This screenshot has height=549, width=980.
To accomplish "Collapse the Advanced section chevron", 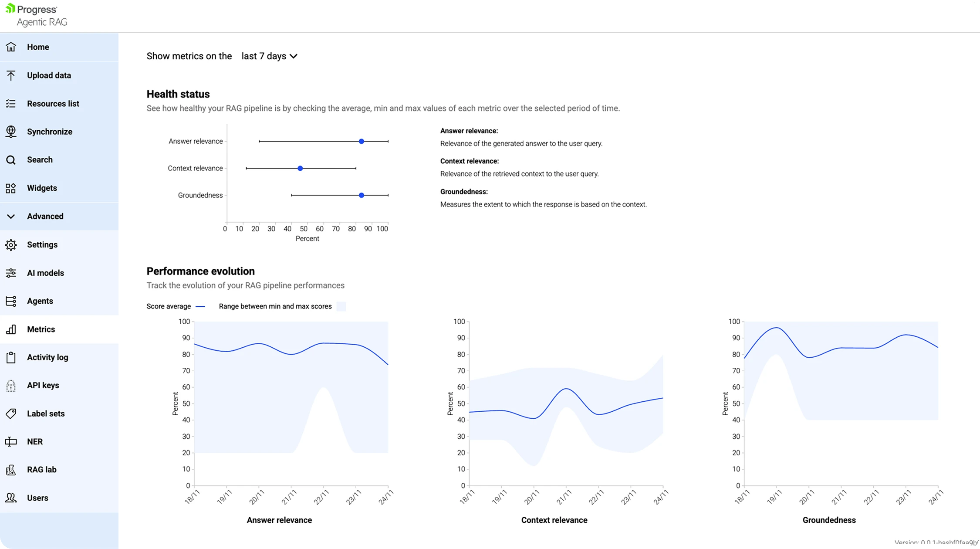I will [x=11, y=217].
